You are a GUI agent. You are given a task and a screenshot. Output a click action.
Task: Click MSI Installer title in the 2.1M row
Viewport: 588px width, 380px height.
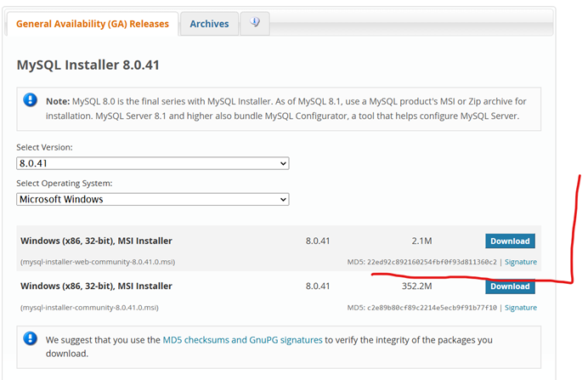[96, 241]
